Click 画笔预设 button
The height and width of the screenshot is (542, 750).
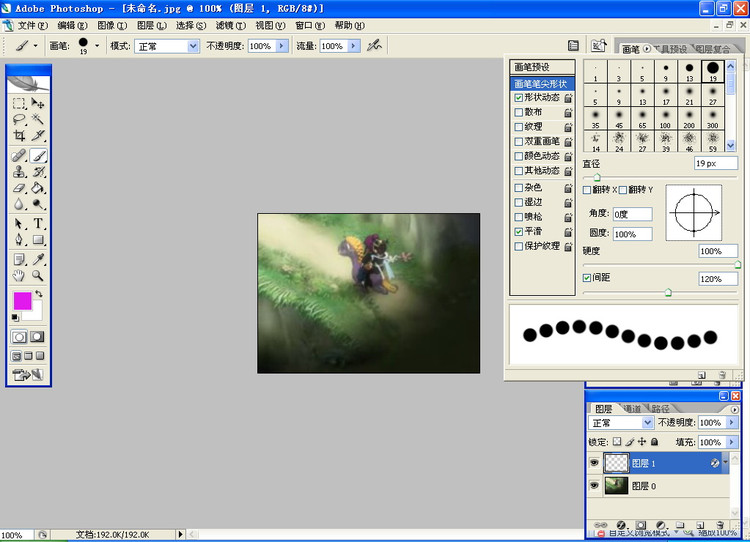pyautogui.click(x=542, y=67)
